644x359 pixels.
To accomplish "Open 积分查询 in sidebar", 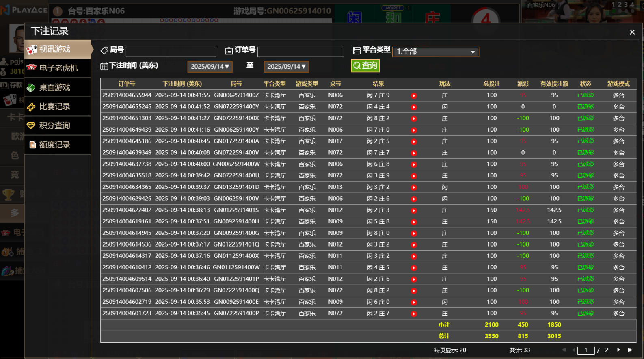I will [x=58, y=125].
